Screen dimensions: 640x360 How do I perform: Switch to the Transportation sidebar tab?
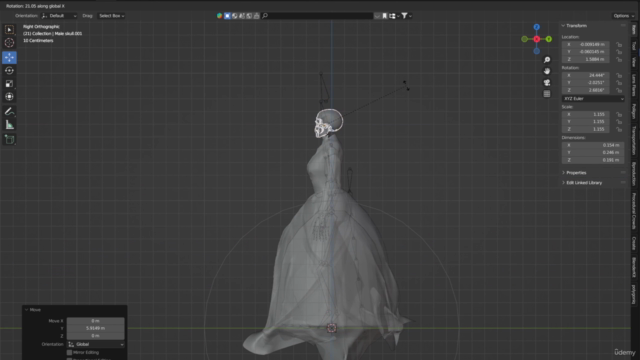point(634,140)
